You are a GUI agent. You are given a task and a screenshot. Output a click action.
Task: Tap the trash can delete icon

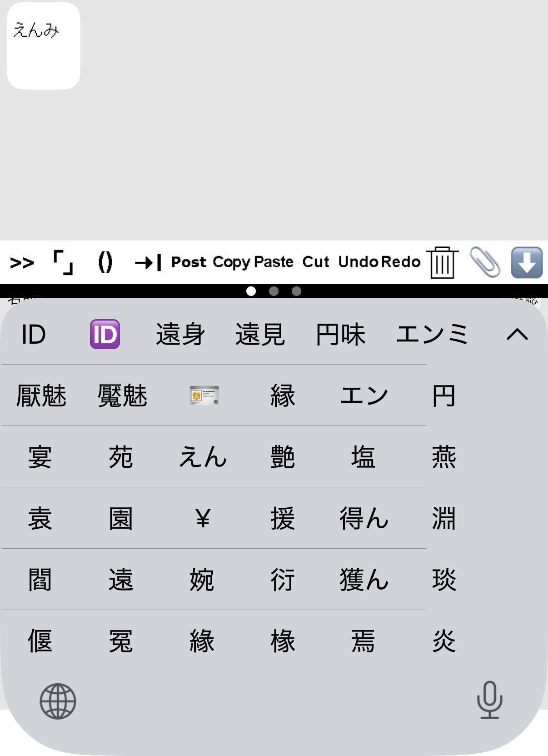[442, 262]
